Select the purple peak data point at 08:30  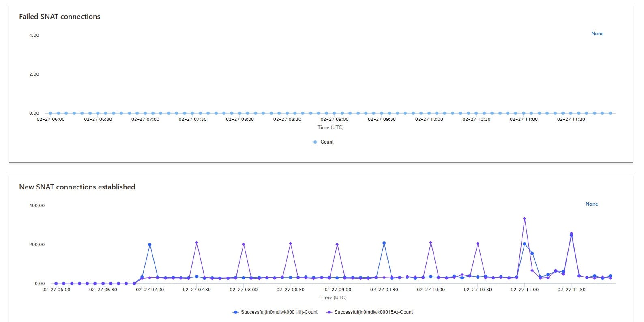290,243
